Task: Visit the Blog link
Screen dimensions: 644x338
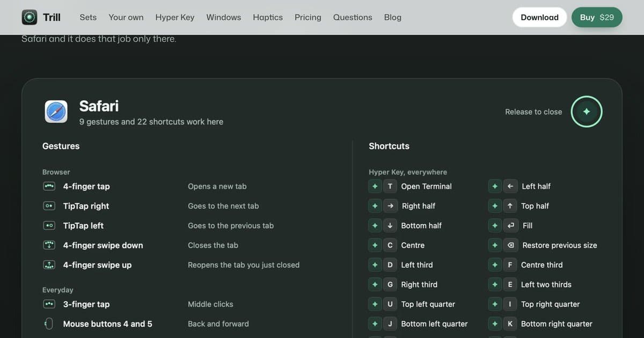Action: coord(393,17)
